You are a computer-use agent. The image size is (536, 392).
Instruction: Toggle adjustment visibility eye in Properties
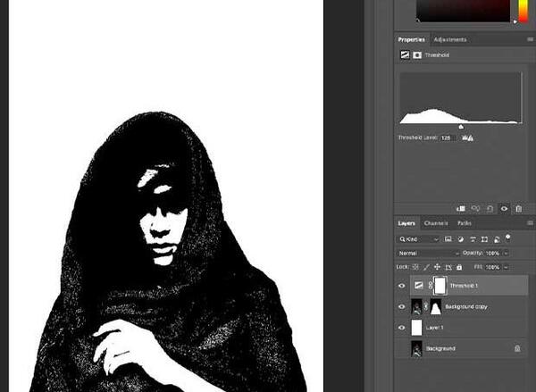click(x=504, y=208)
